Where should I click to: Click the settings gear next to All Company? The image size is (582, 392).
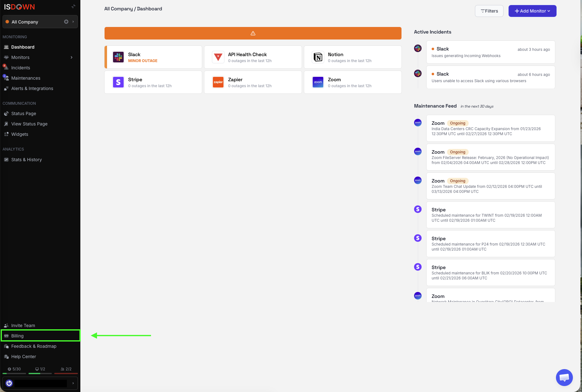[x=66, y=22]
